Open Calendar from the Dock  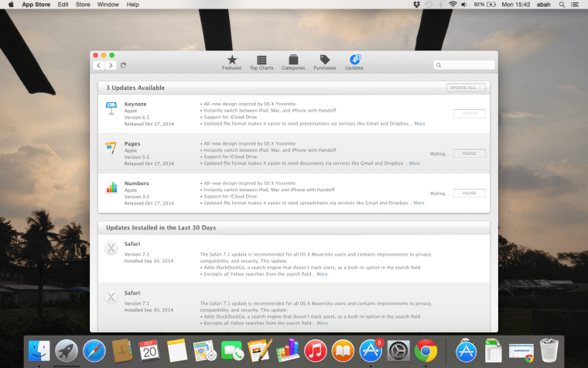click(x=149, y=351)
